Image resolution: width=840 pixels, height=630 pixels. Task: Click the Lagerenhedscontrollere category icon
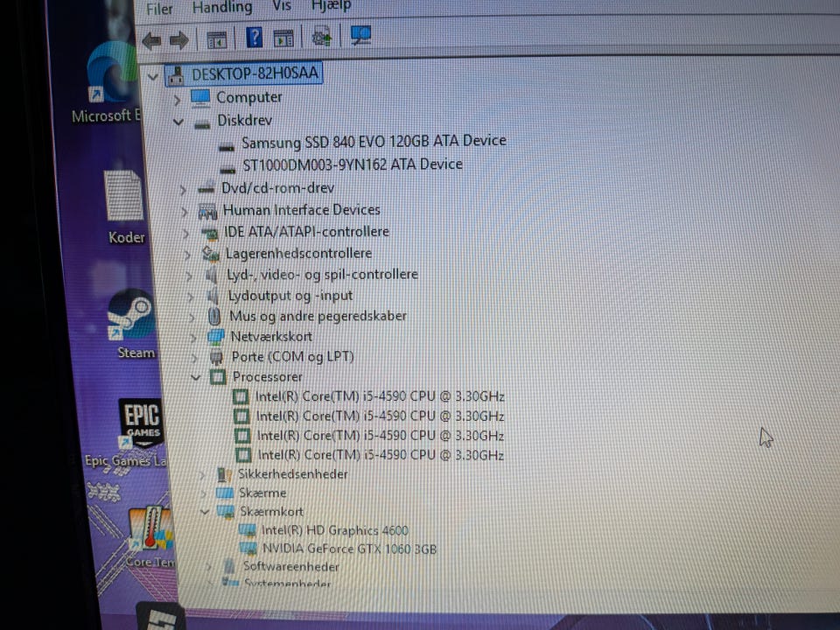(x=211, y=254)
